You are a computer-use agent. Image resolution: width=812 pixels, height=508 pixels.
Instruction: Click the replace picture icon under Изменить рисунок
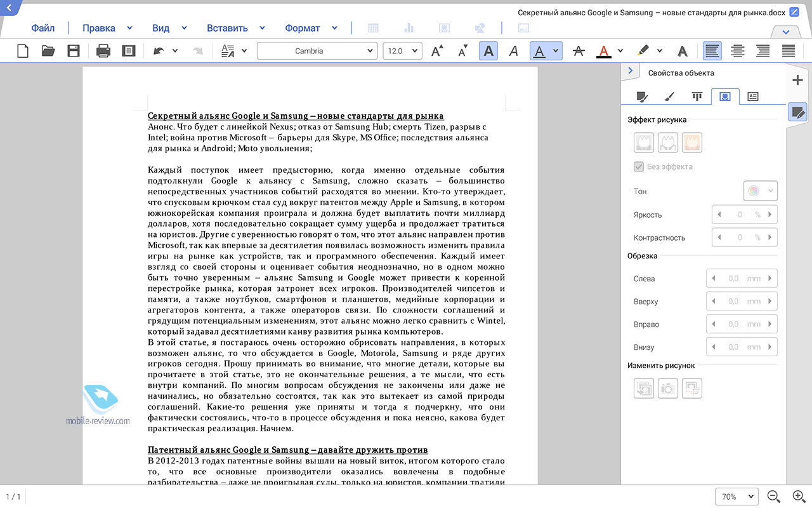[644, 389]
